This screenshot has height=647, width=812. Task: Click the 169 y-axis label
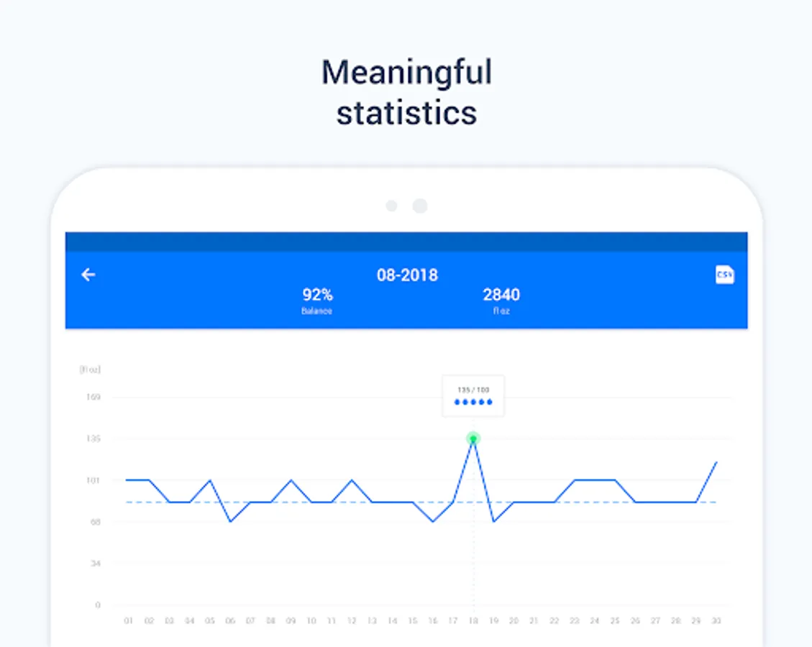pyautogui.click(x=93, y=397)
